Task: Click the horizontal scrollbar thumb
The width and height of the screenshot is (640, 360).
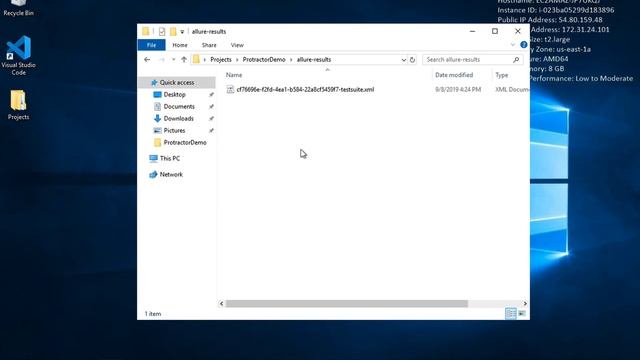Action: 347,304
